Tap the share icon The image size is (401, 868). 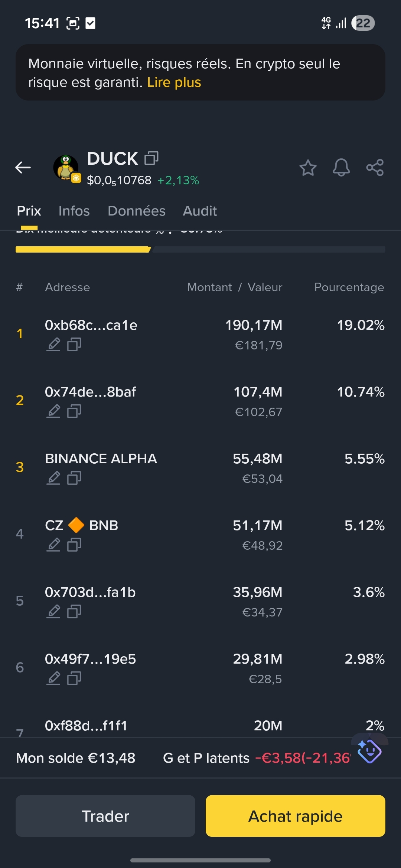375,168
